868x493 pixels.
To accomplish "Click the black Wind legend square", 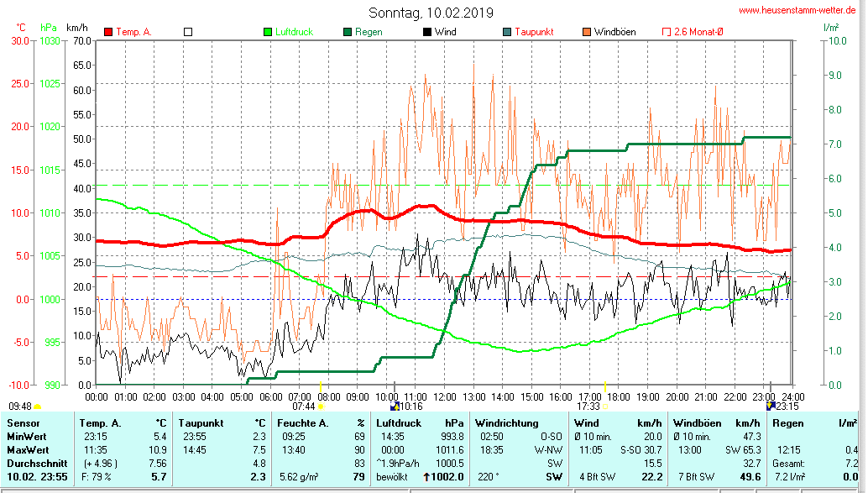I will (x=427, y=32).
